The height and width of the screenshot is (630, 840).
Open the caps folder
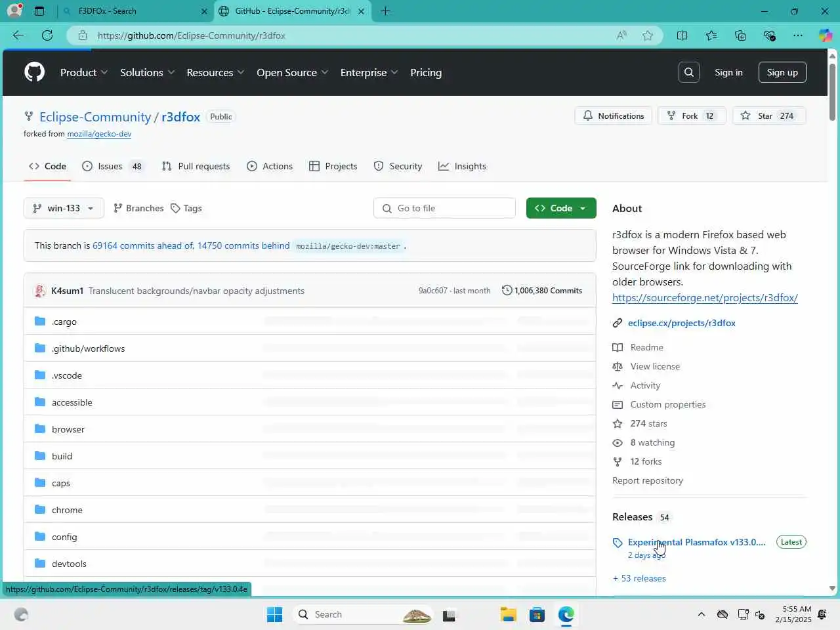pyautogui.click(x=61, y=483)
